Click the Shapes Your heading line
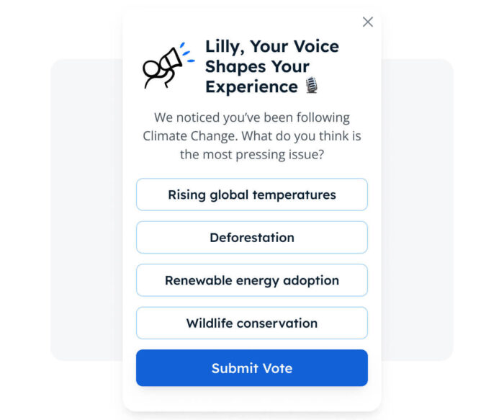504x420 pixels. pyautogui.click(x=257, y=66)
